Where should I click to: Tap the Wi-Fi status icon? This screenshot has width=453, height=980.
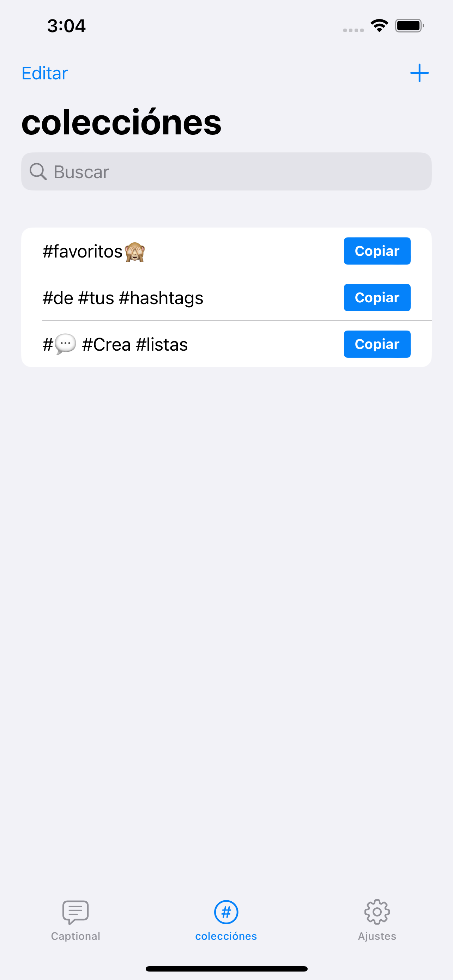tap(379, 26)
